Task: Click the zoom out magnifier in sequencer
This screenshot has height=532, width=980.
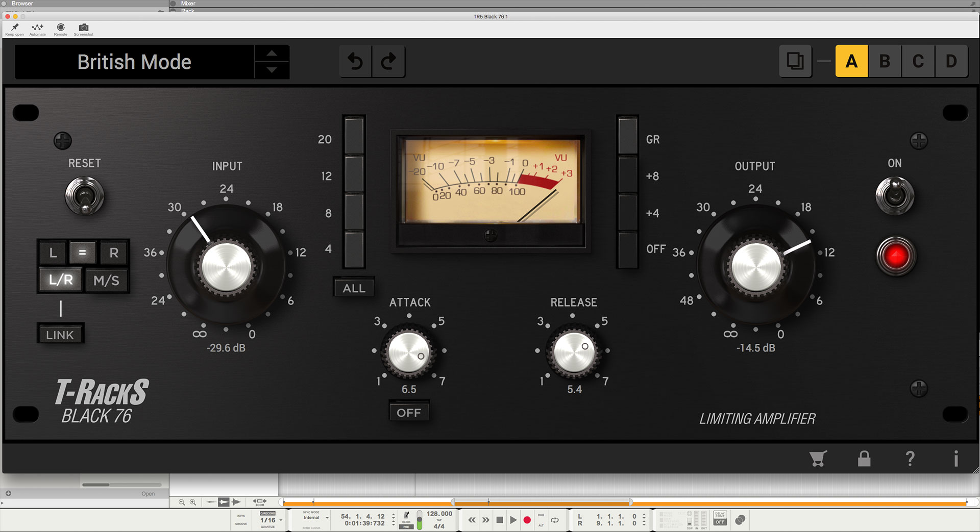Action: coord(182,502)
